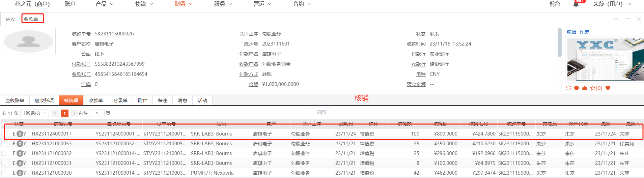The width and height of the screenshot is (644, 178).
Task: Select checkbox for row HX231121000032
Action: tap(4, 153)
